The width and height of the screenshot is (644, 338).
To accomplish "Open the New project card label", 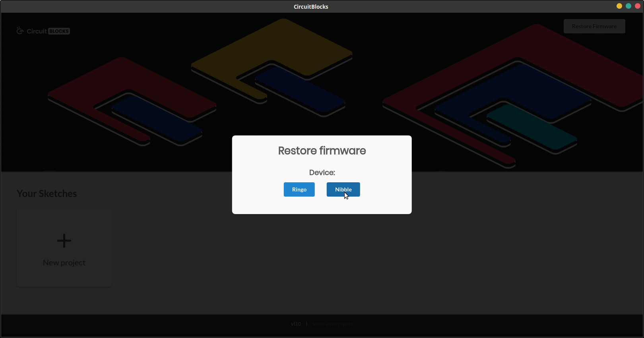I will pyautogui.click(x=64, y=263).
